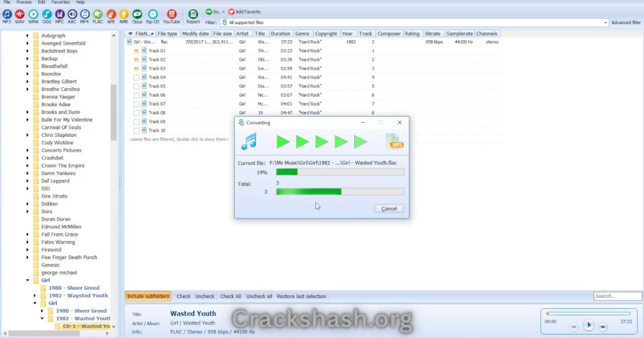Image resolution: width=644 pixels, height=338 pixels.
Task: Expand the Crown The Empire folder
Action: [x=28, y=166]
